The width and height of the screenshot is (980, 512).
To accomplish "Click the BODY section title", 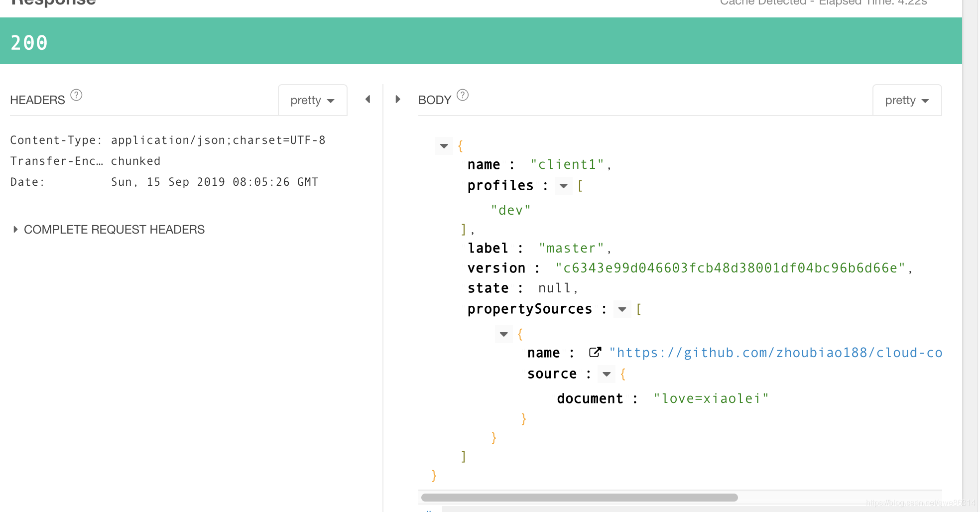I will click(x=435, y=100).
